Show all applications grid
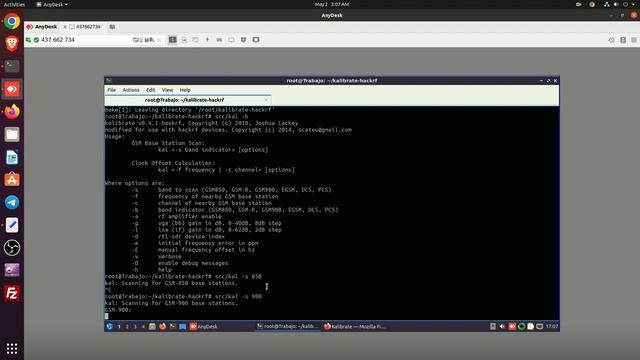This screenshot has width=640, height=360. pos(12,348)
